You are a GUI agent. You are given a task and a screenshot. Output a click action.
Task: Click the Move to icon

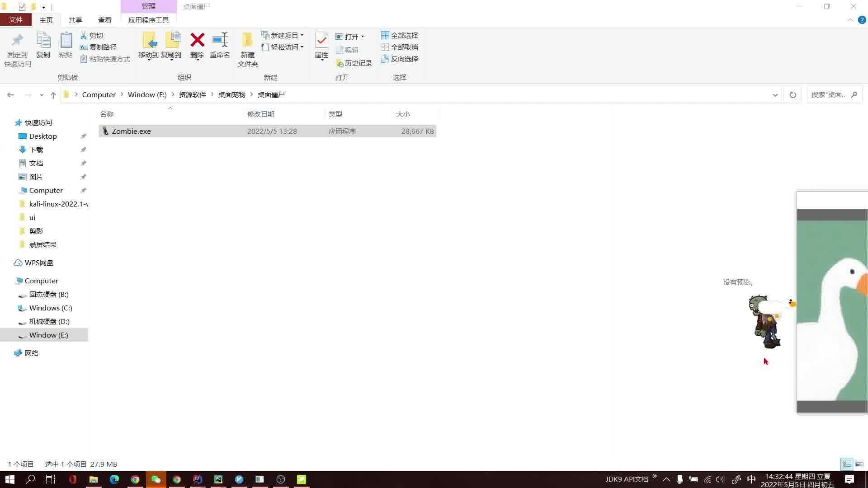[x=149, y=40]
